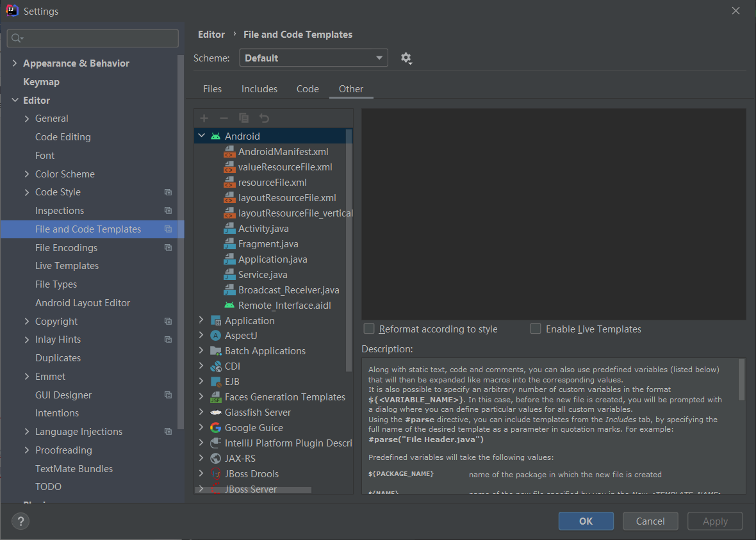Toggle Reformat according to style checkbox
The height and width of the screenshot is (540, 756).
point(369,329)
